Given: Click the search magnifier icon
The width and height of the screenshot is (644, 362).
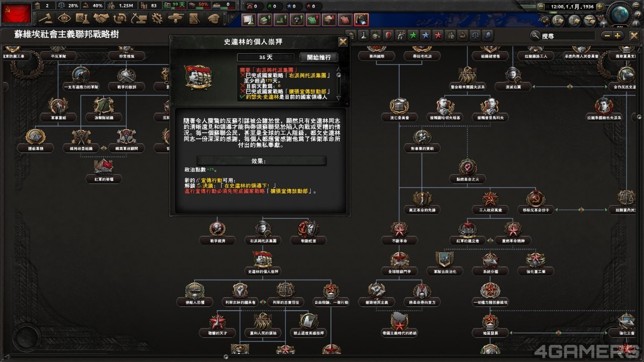Looking at the screenshot, I should [x=535, y=36].
